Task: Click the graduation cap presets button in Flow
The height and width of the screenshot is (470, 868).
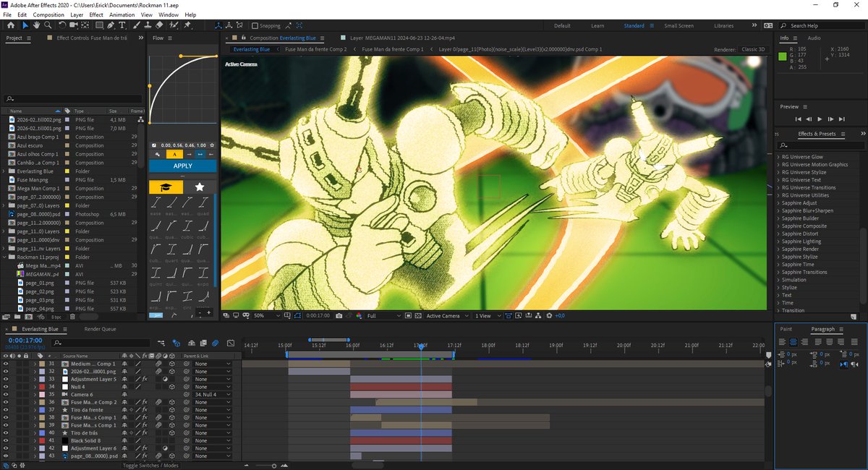Action: click(166, 187)
